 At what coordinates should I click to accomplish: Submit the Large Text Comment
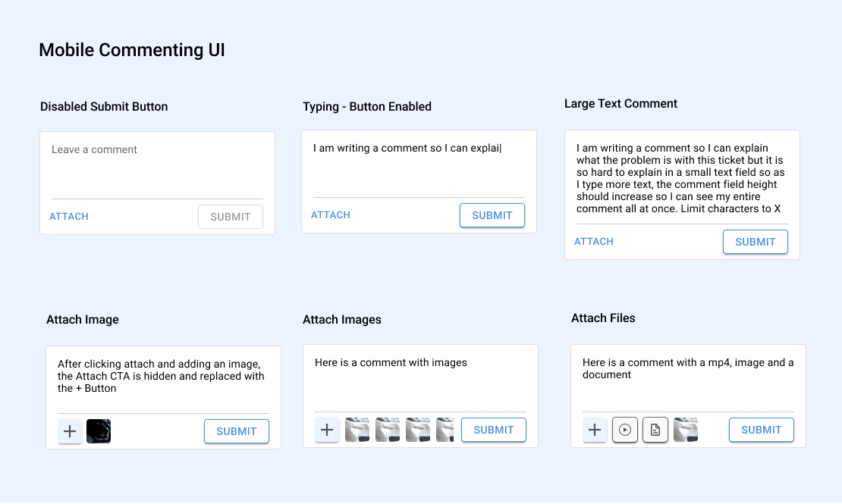756,242
